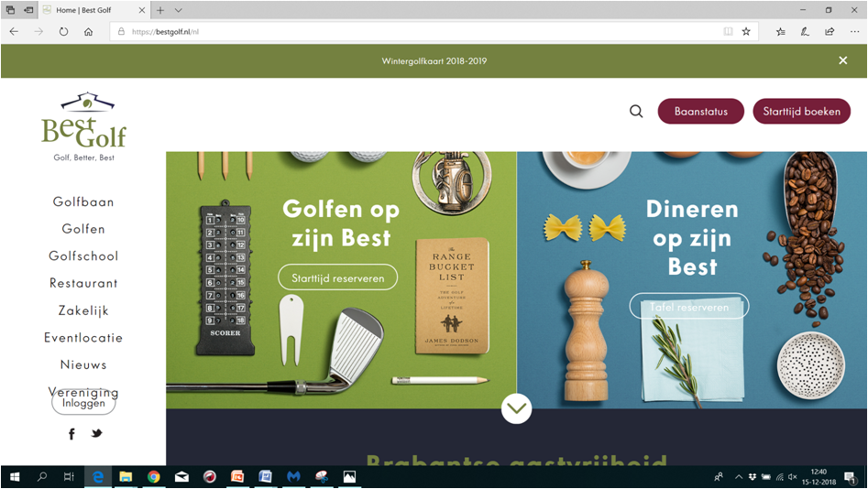This screenshot has width=868, height=489.
Task: Click the browser refresh icon
Action: [63, 31]
